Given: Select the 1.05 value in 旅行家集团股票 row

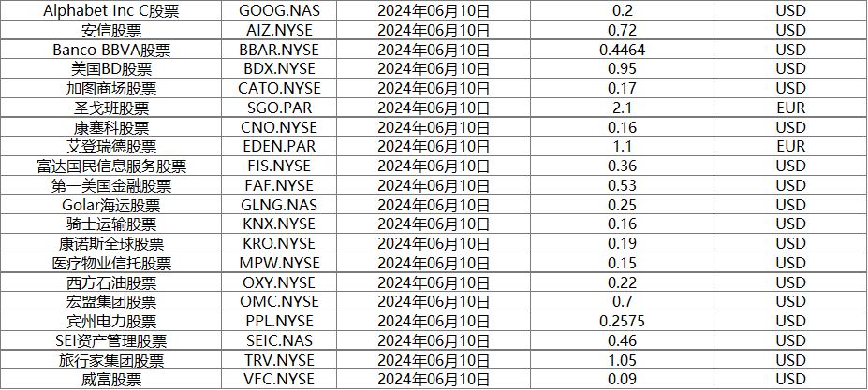Looking at the screenshot, I should pos(623,360).
